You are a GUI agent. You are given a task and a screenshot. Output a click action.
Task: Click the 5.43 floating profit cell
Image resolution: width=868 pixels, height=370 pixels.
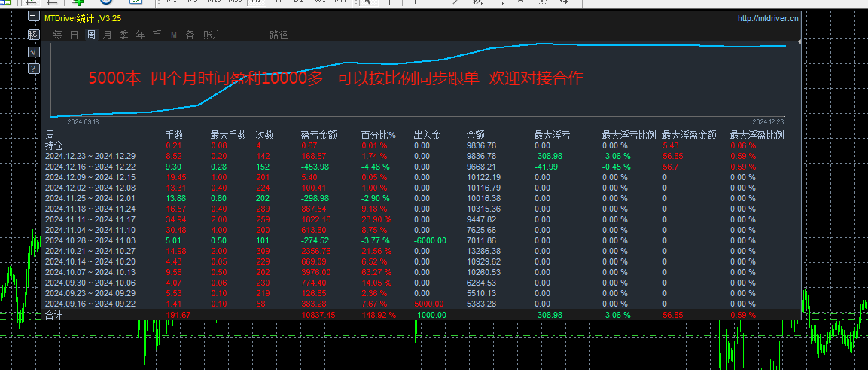point(670,145)
